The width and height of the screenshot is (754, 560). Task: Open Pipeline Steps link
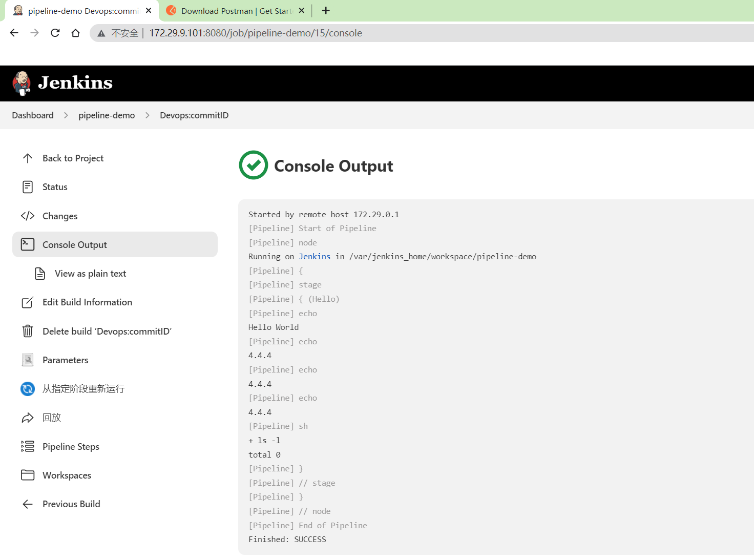(115, 446)
